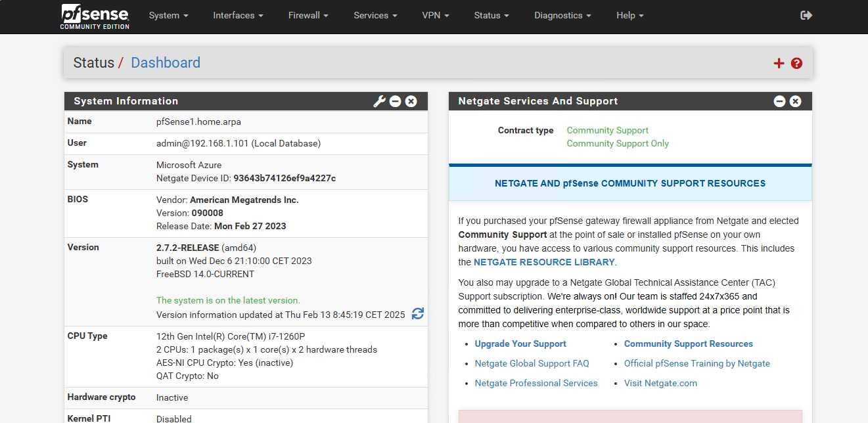Viewport: 868px width, 423px height.
Task: Open the System dropdown menu
Action: 169,15
